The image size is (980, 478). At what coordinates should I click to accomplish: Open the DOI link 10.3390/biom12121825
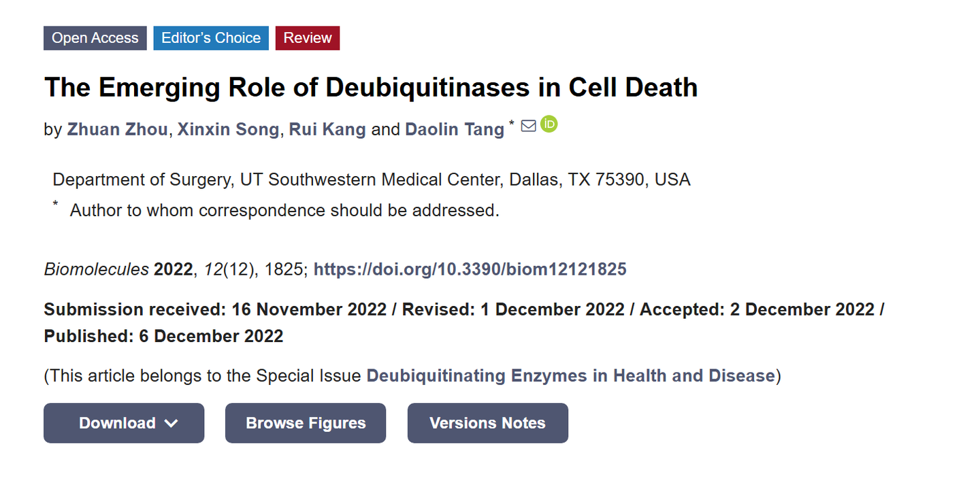click(x=470, y=269)
